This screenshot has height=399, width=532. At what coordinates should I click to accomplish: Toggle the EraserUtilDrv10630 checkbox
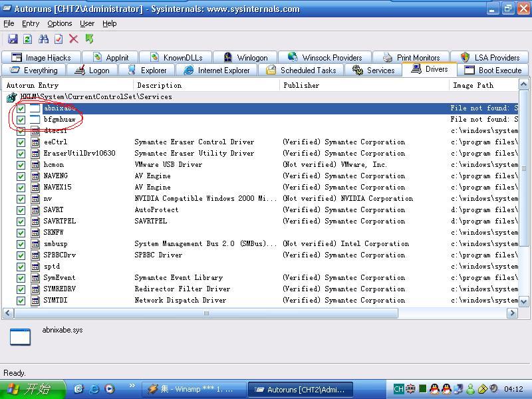21,154
